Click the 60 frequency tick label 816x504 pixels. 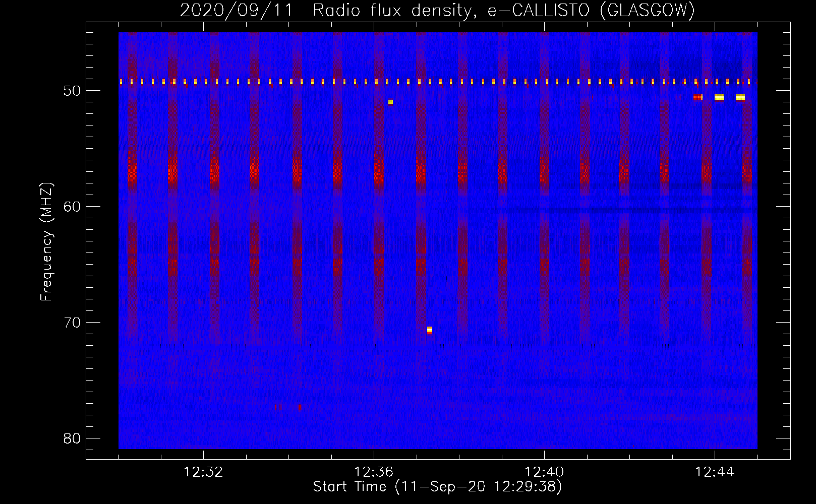(x=73, y=207)
